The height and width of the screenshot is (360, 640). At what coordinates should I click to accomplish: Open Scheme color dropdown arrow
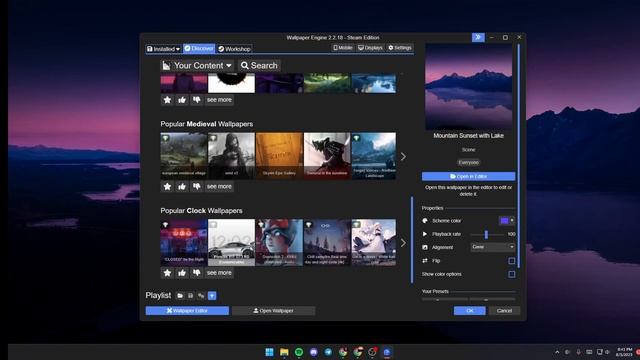512,220
